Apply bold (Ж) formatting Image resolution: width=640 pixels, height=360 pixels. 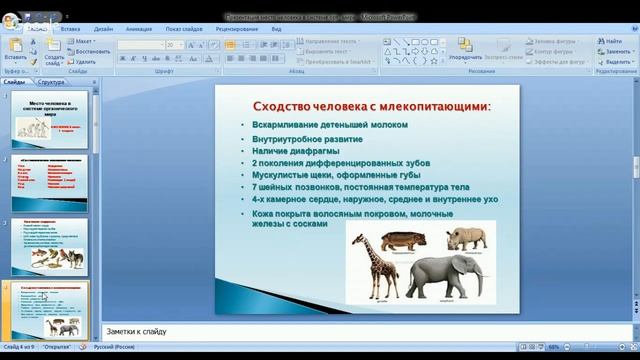[122, 59]
